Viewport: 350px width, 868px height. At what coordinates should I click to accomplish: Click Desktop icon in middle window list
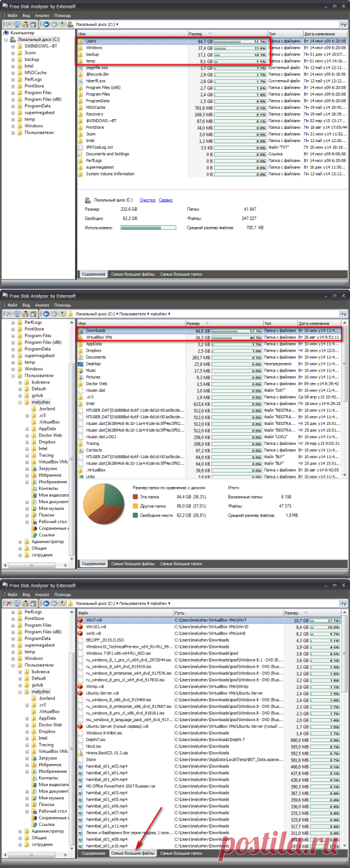point(81,364)
